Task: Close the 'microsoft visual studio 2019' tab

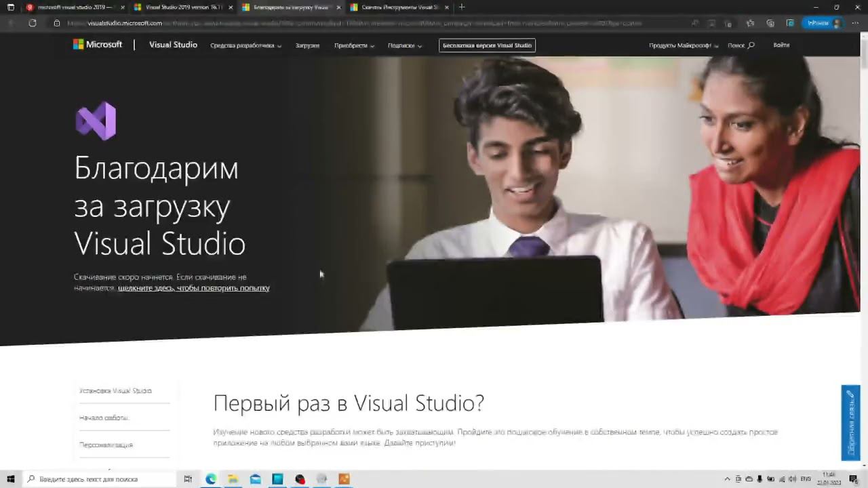Action: (x=122, y=7)
